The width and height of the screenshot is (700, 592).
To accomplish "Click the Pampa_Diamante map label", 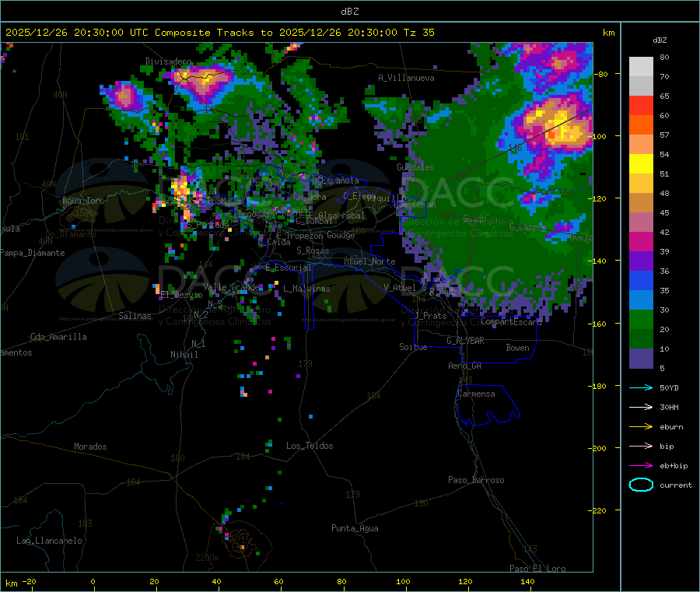I will click(33, 253).
